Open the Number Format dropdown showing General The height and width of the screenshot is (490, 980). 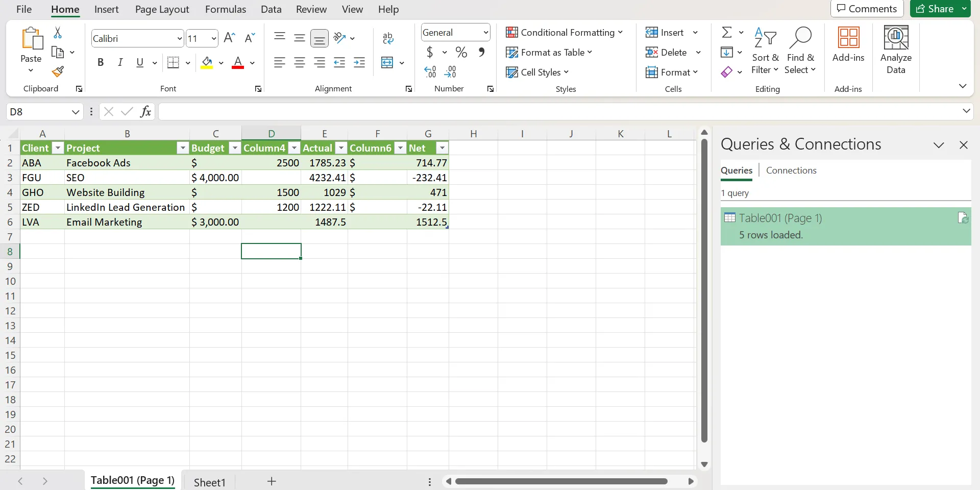tap(455, 32)
